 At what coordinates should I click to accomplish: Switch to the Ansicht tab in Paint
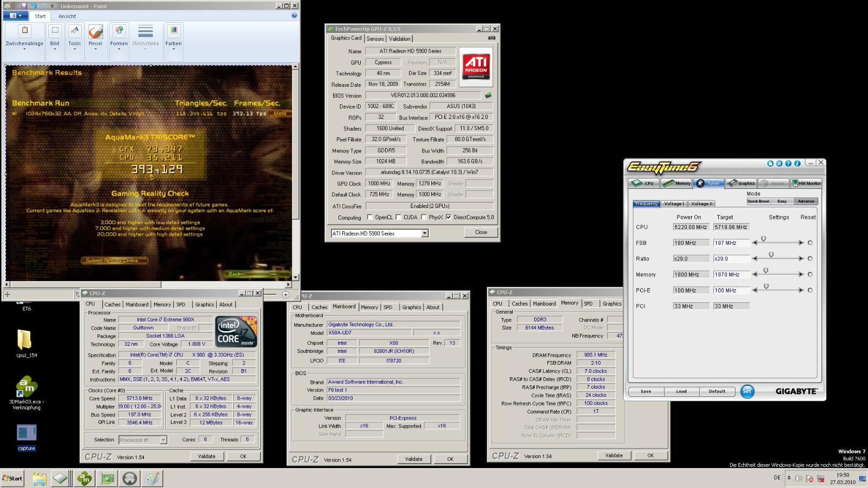[67, 16]
